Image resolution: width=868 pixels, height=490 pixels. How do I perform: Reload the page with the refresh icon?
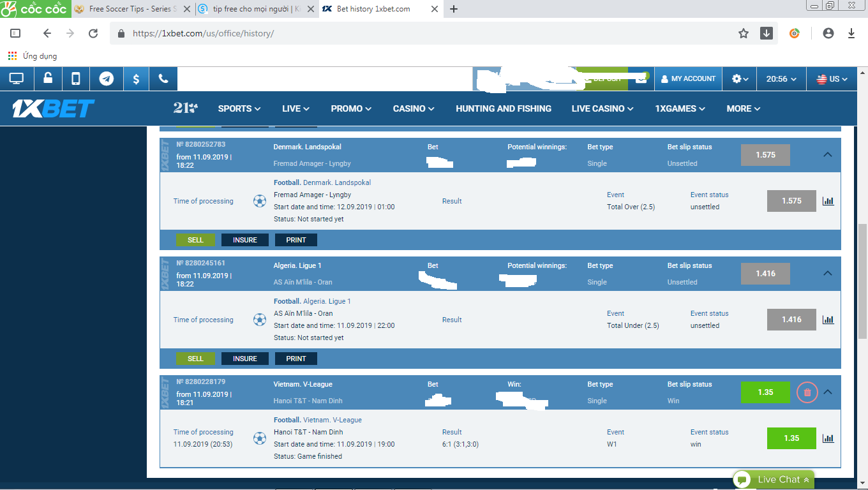93,33
